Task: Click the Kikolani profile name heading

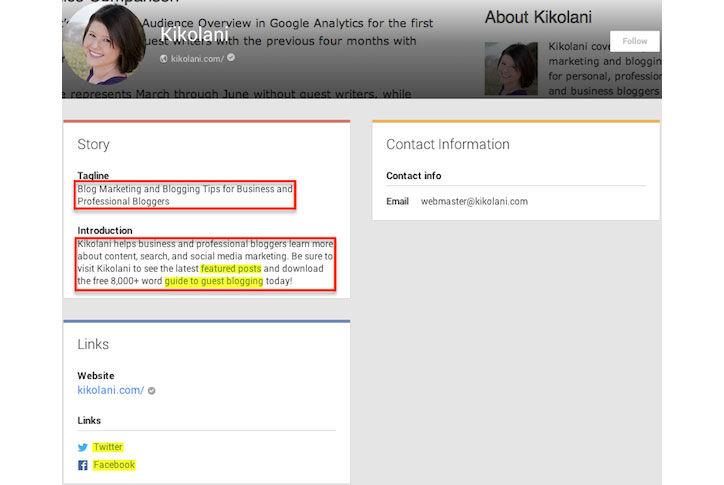Action: (194, 35)
